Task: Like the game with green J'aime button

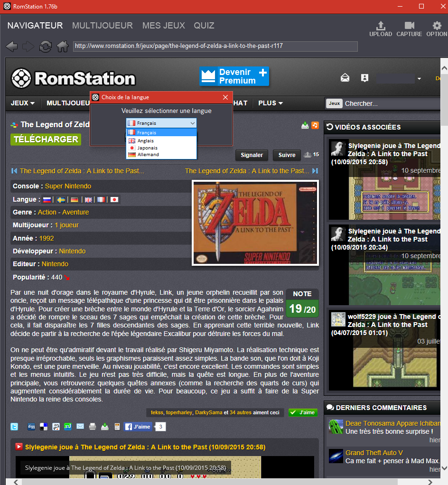Action: tap(303, 412)
